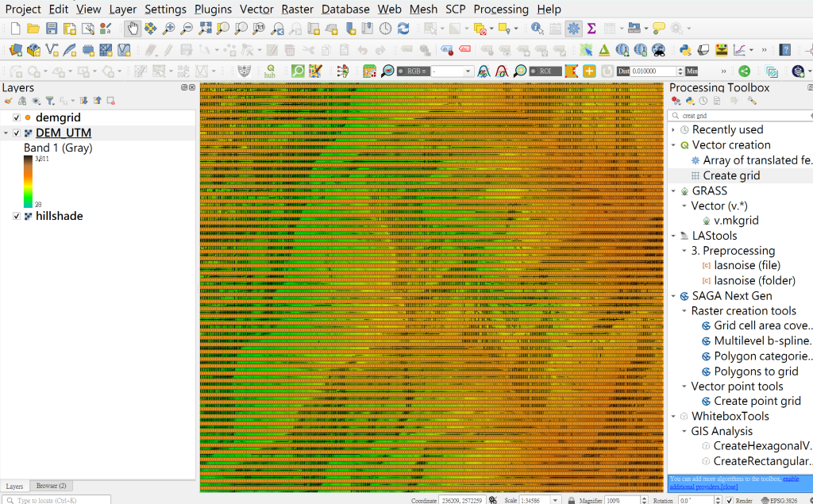
Task: Open the Data Source Manager
Action: [16, 50]
